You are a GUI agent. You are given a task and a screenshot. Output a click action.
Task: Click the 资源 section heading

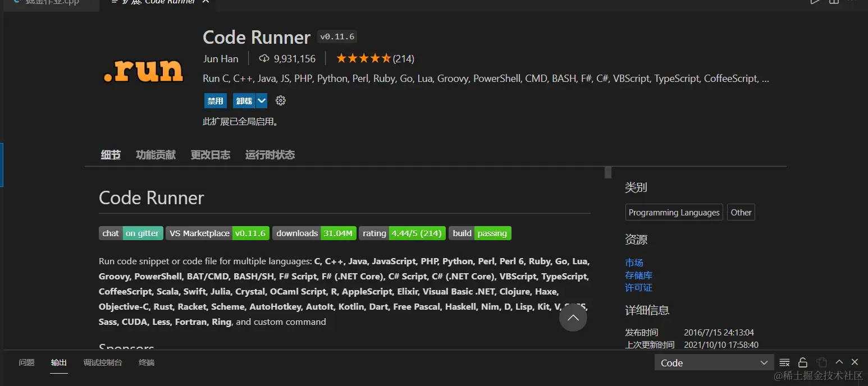(636, 240)
